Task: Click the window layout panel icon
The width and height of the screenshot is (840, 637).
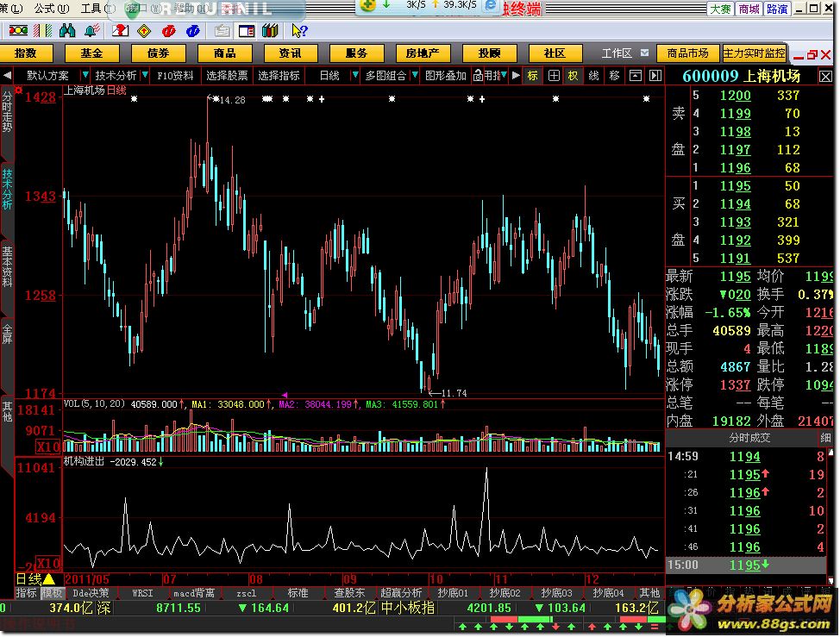Action: (x=247, y=31)
